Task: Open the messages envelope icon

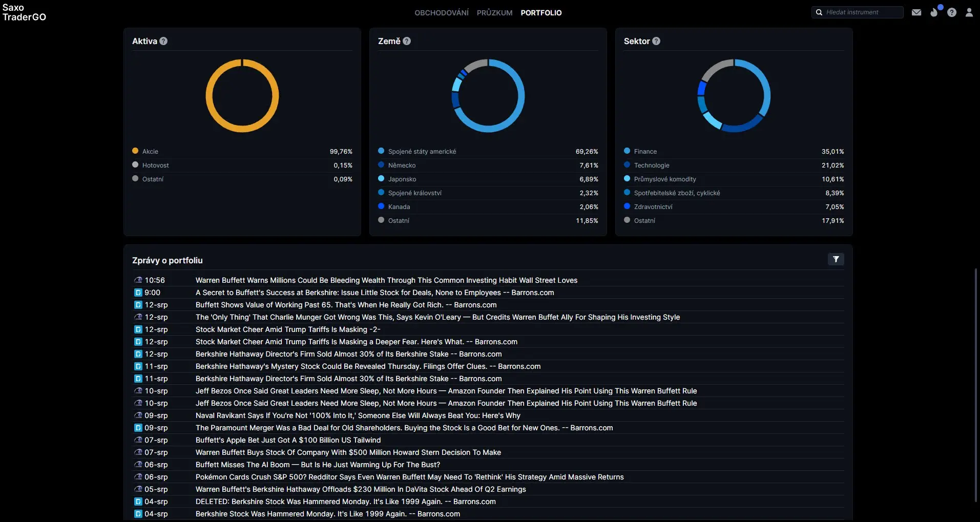Action: coord(916,12)
